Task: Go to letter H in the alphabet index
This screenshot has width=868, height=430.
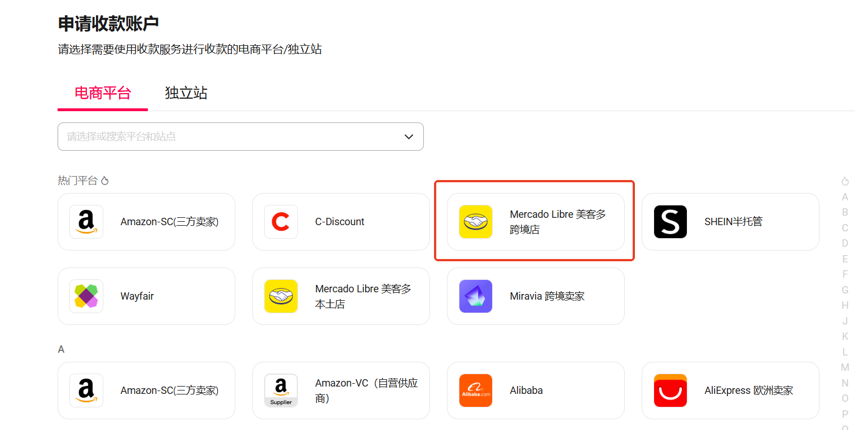Action: coord(845,305)
